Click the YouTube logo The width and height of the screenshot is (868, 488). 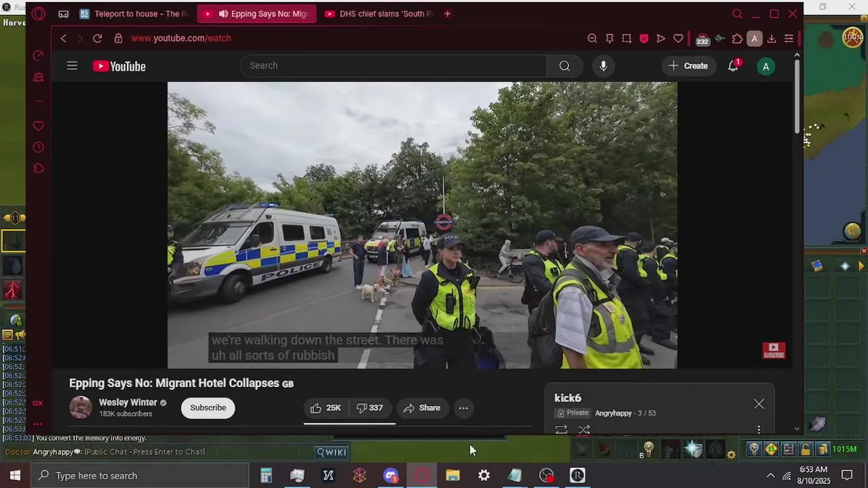119,66
